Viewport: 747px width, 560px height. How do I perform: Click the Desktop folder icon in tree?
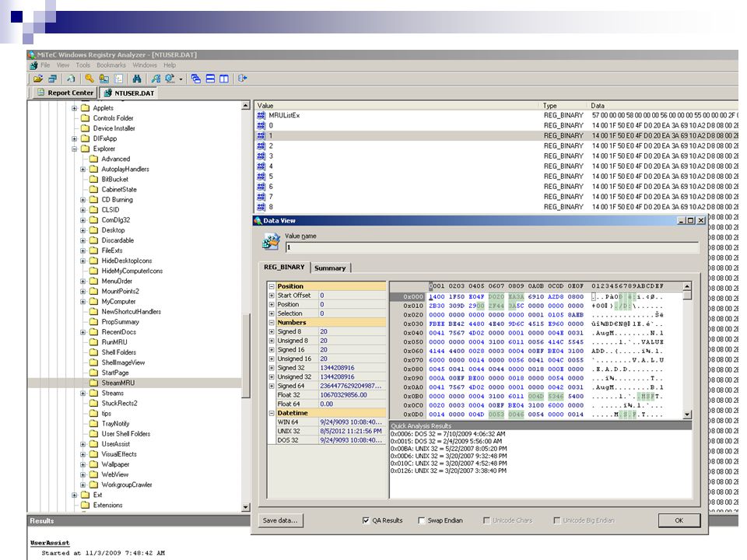[93, 230]
